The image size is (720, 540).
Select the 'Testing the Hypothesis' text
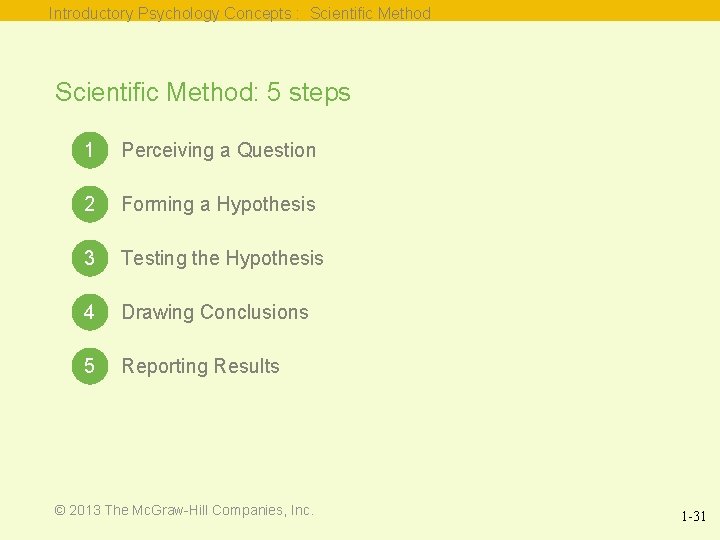click(222, 259)
